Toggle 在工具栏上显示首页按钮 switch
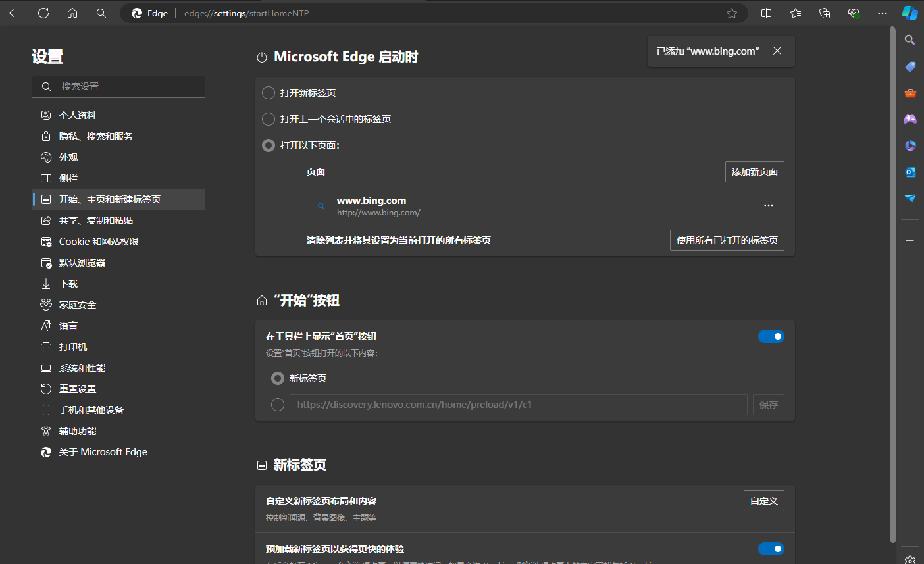 (771, 336)
